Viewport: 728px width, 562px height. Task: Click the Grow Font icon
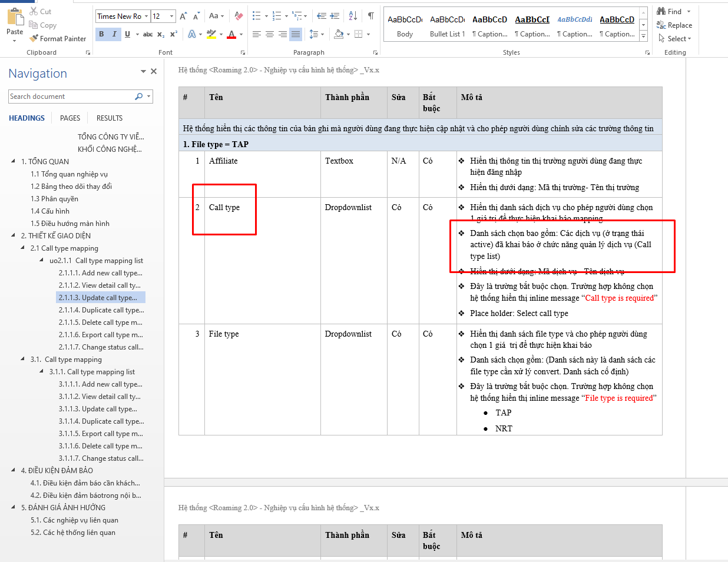pyautogui.click(x=183, y=16)
